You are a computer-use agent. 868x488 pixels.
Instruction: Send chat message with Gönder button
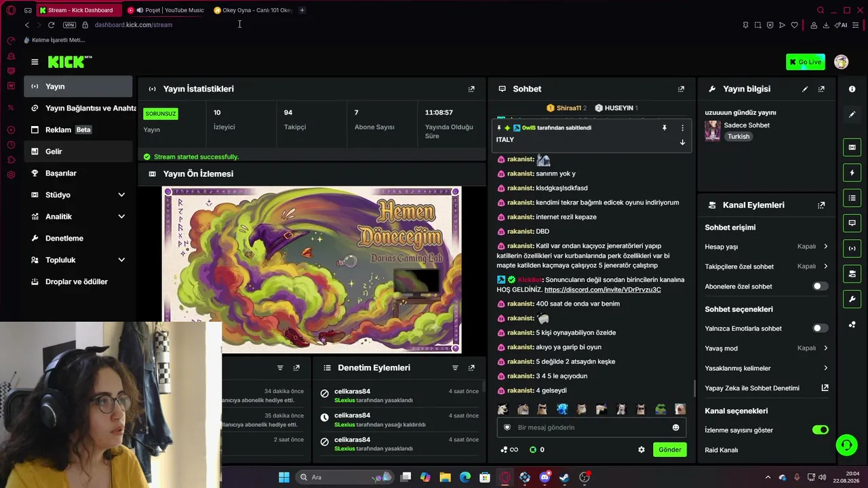click(670, 449)
